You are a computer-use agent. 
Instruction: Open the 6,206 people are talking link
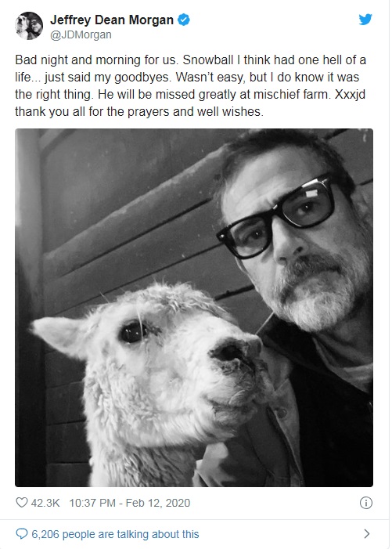pyautogui.click(x=115, y=534)
